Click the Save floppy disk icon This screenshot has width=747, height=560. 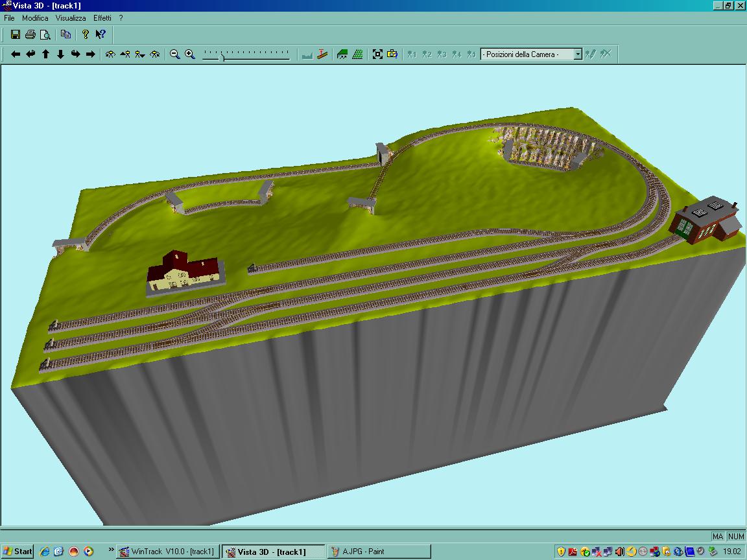pyautogui.click(x=16, y=34)
